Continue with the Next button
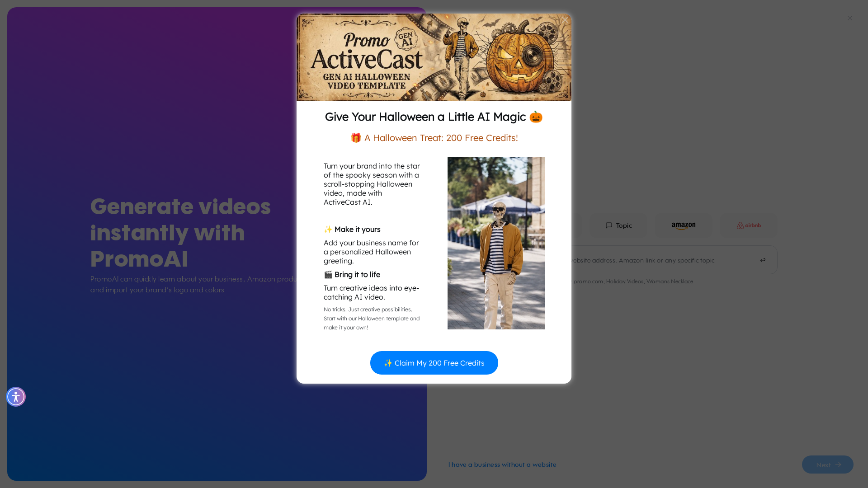This screenshot has height=488, width=868. click(827, 465)
